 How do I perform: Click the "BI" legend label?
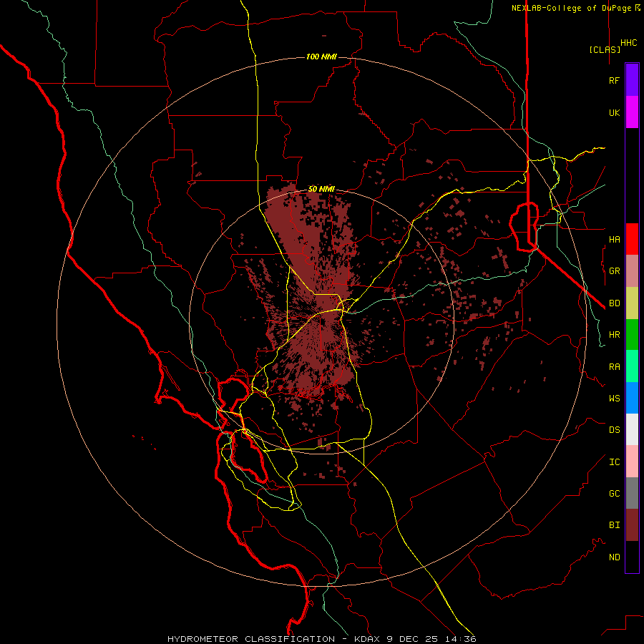[614, 525]
